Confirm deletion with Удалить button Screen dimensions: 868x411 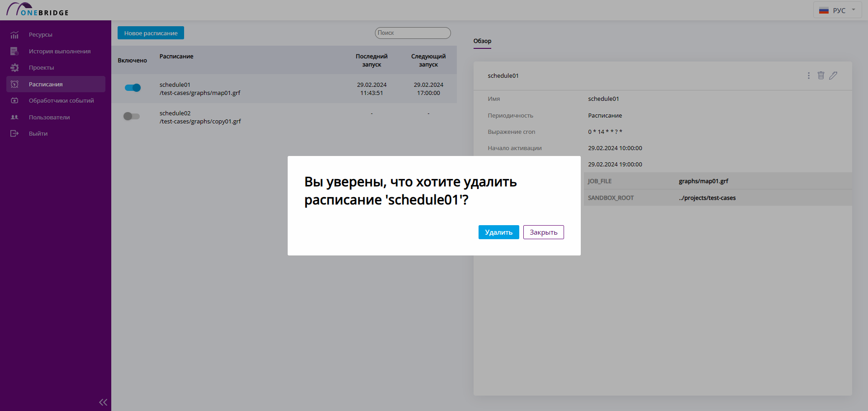(x=499, y=232)
